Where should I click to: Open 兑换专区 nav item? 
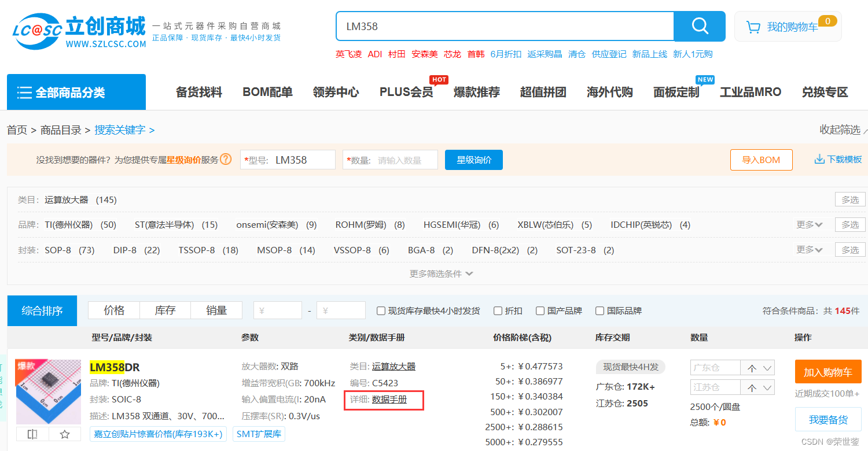point(825,93)
